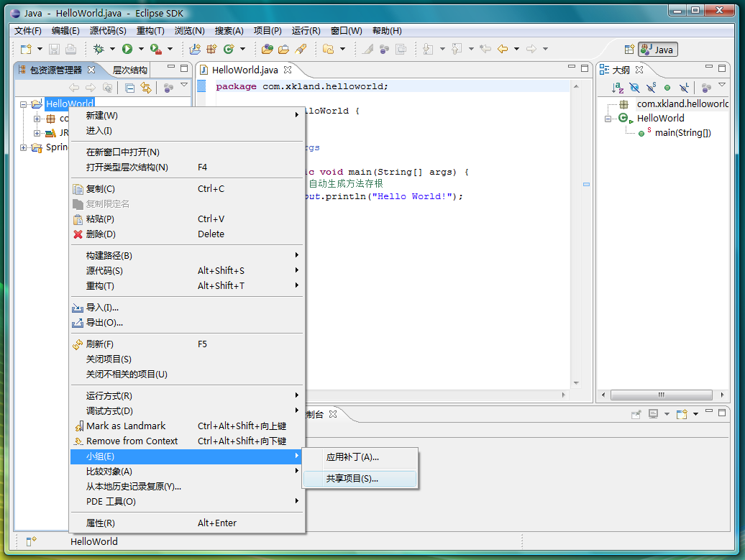This screenshot has width=745, height=560.
Task: Open 构建路径(B) submenu
Action: (187, 255)
